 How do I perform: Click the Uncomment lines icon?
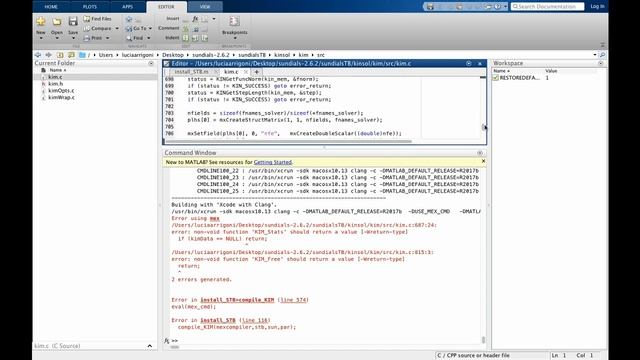coord(196,29)
